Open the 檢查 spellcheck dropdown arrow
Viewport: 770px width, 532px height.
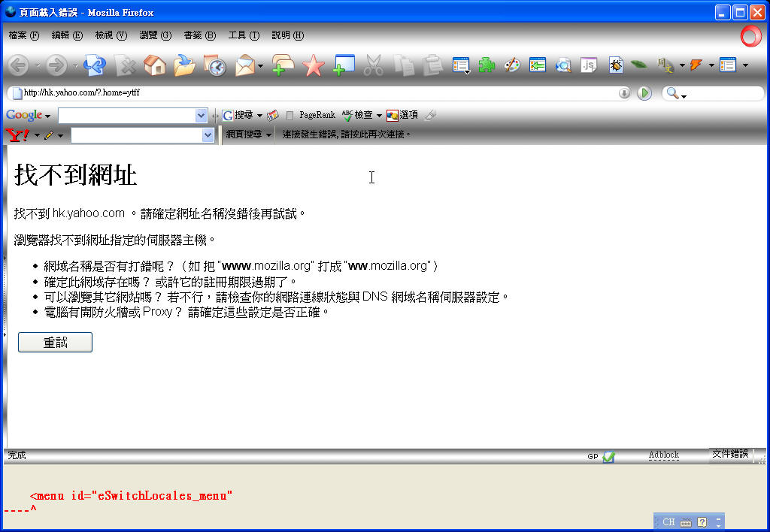[x=379, y=115]
